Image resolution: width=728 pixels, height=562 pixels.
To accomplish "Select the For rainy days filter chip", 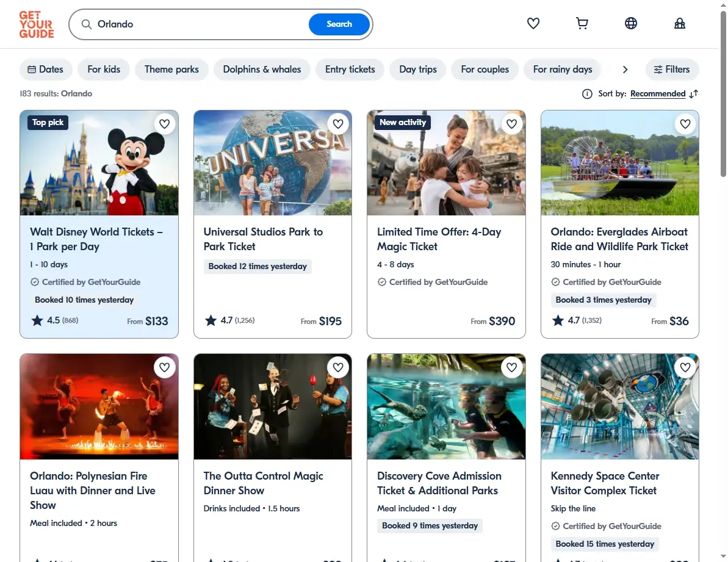I will tap(562, 70).
